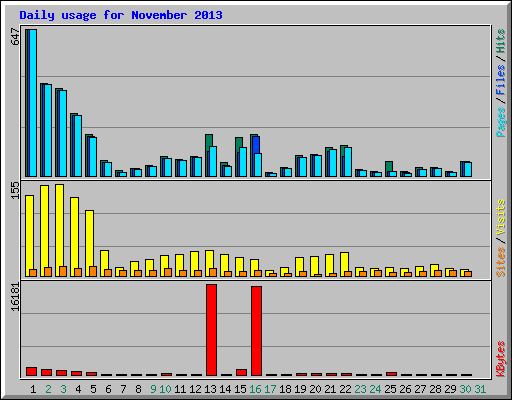This screenshot has height=400, width=512.
Task: Select the cyan 'Pages' legend label
Action: 501,122
